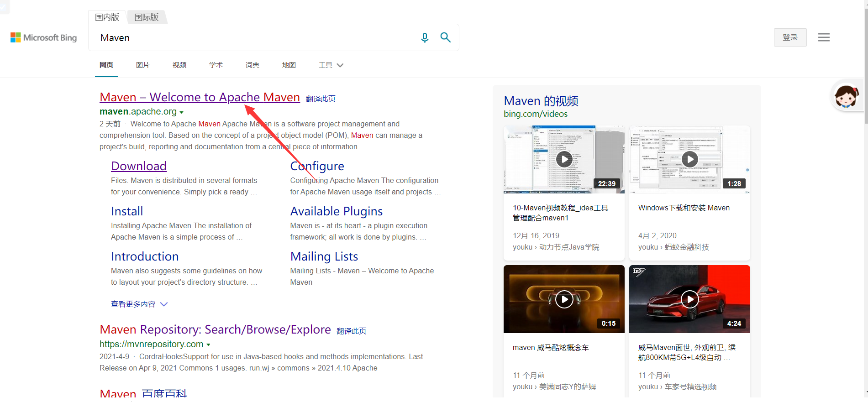Open the Download sublink

point(139,166)
